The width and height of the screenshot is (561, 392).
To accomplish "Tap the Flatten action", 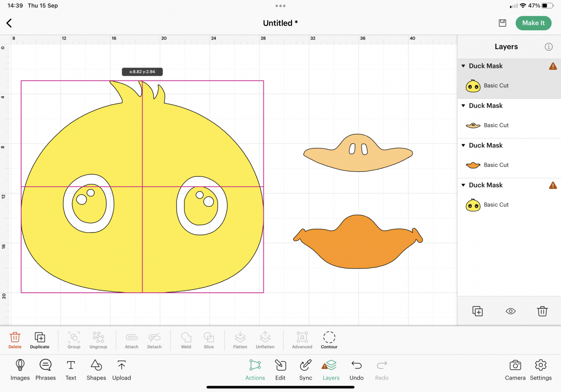I will point(240,341).
